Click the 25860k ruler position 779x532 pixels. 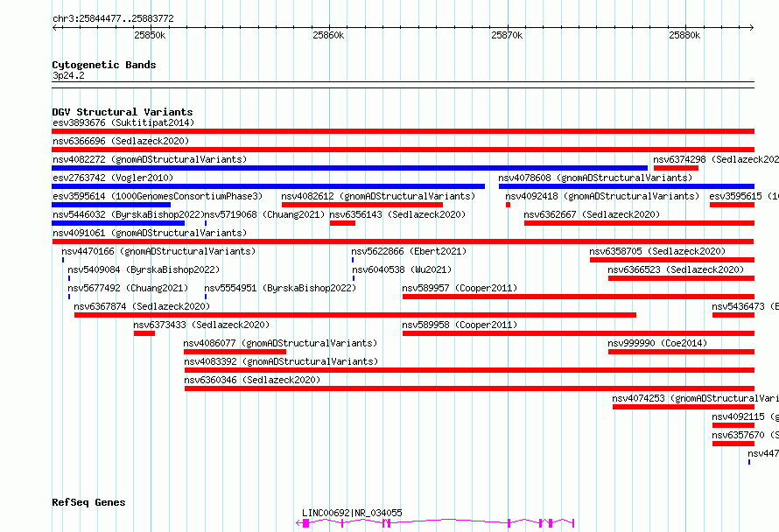pyautogui.click(x=328, y=35)
